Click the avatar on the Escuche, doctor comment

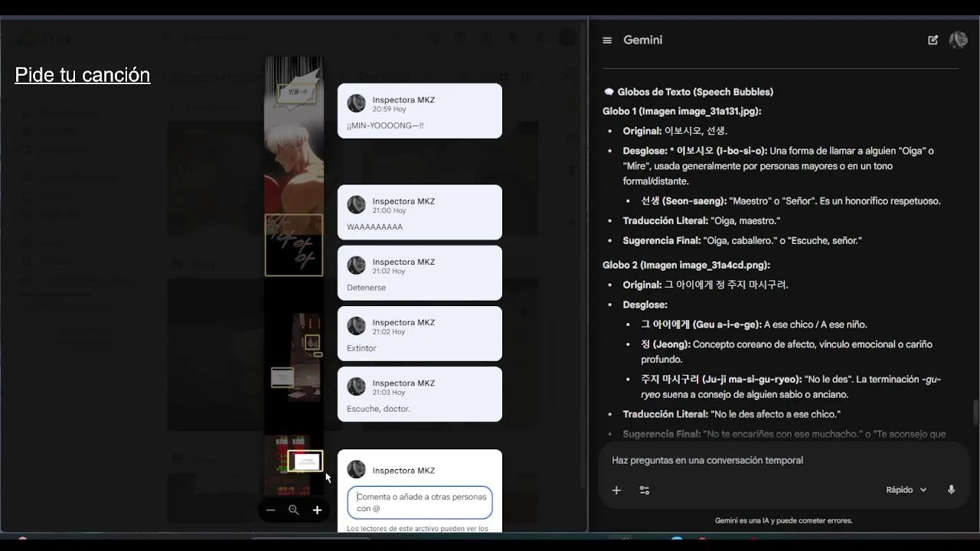pos(356,386)
